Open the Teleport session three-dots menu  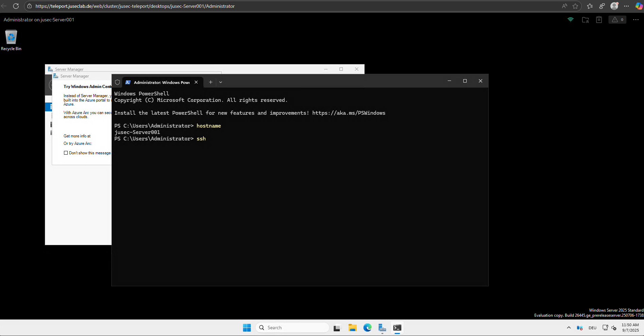pos(636,20)
